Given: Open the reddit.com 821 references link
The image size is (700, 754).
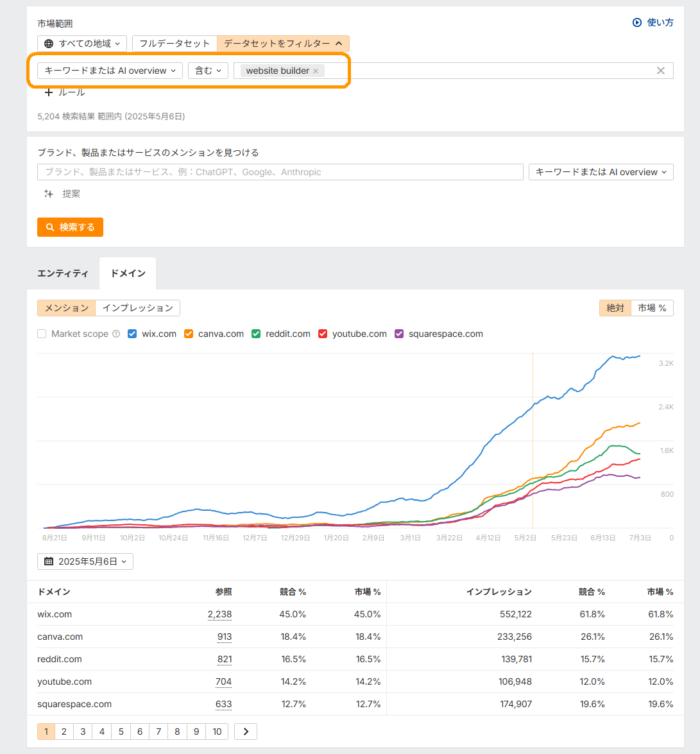Looking at the screenshot, I should (x=225, y=659).
